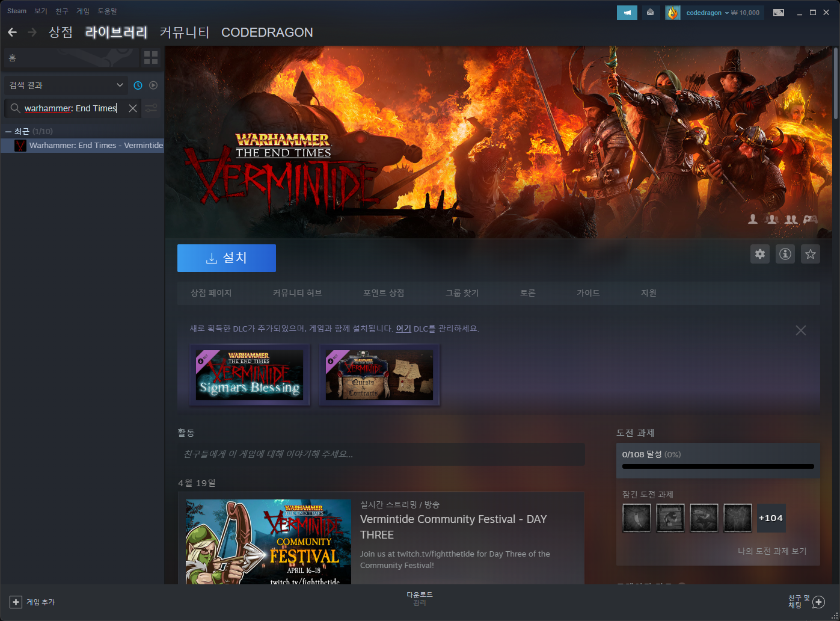Viewport: 840px width, 621px height.
Task: Open the 포인트 상점 tab
Action: [384, 293]
